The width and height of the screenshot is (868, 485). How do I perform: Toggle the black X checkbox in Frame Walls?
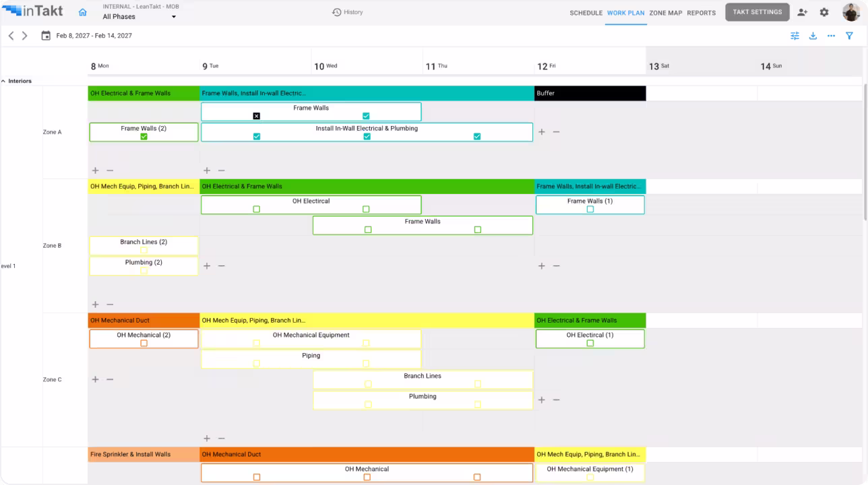tap(256, 116)
